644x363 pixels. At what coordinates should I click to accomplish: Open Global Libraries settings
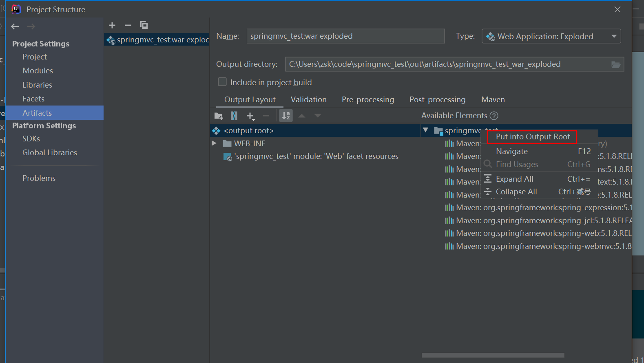pos(50,153)
